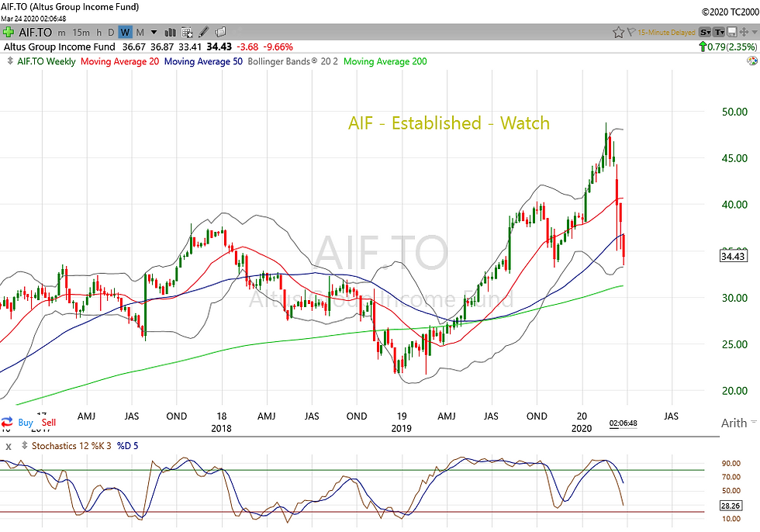The height and width of the screenshot is (532, 760).
Task: Flag the symbol with the flag icon
Action: 631,33
